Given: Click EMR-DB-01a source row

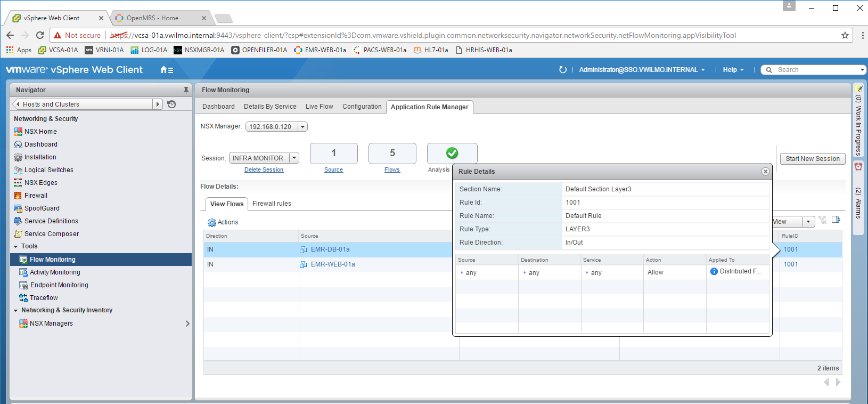Looking at the screenshot, I should [330, 249].
